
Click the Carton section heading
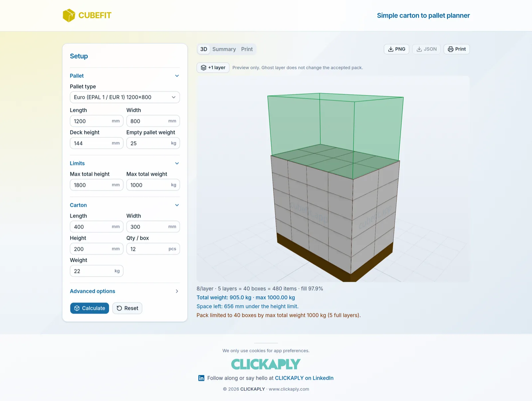click(78, 205)
